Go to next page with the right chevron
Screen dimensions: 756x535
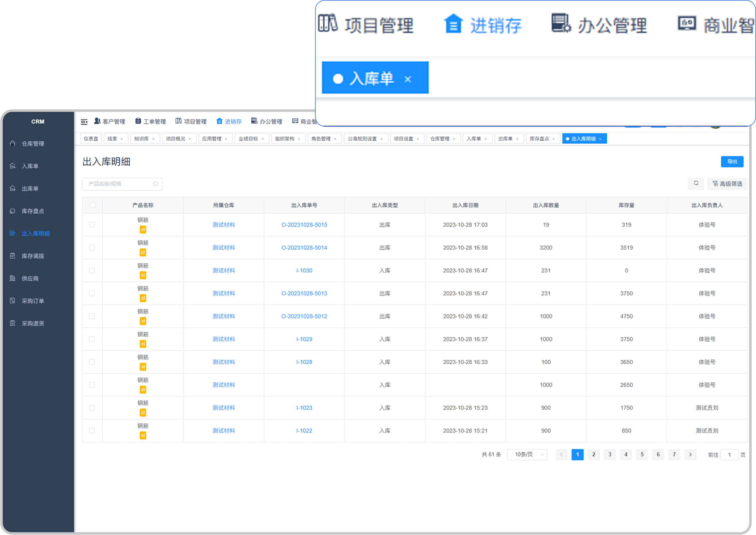[690, 455]
